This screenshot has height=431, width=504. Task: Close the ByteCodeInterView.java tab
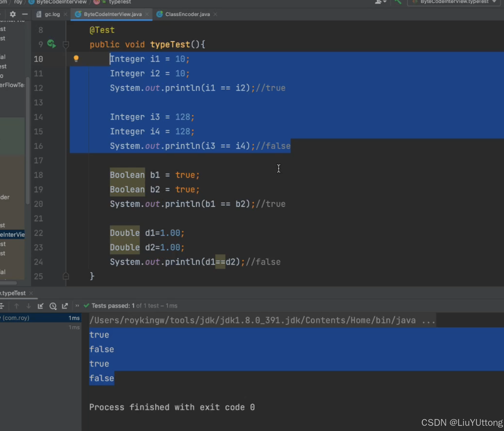click(x=147, y=14)
